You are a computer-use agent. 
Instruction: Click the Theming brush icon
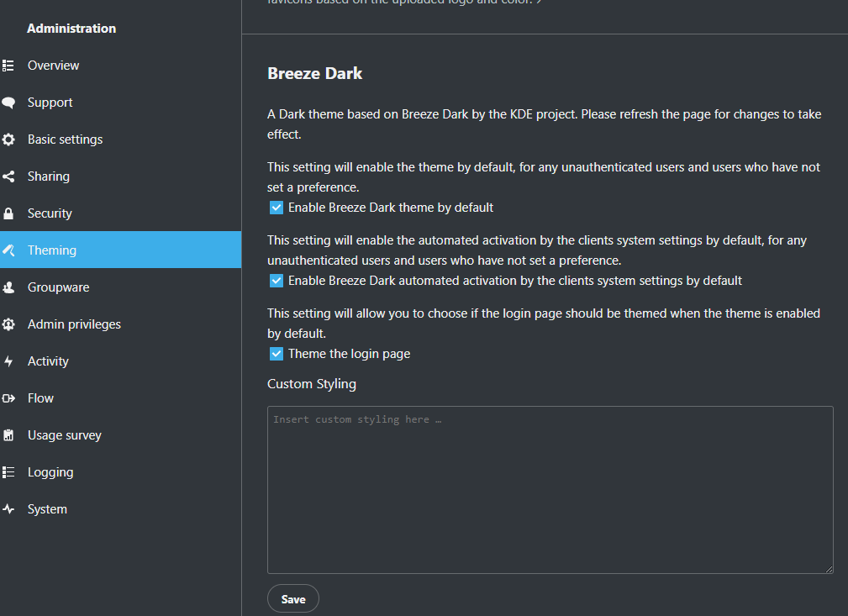pos(8,250)
